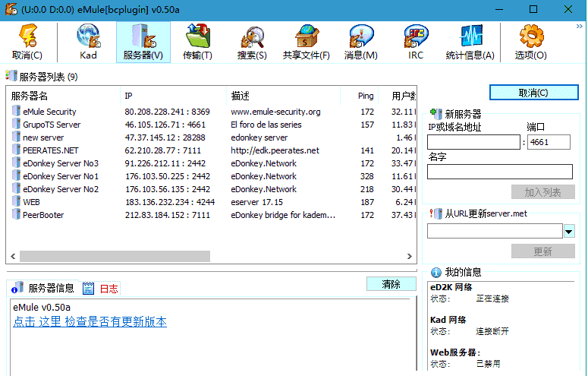Focus the server.met URL combo box field
Viewport: 588px width, 376px height.
click(x=495, y=231)
